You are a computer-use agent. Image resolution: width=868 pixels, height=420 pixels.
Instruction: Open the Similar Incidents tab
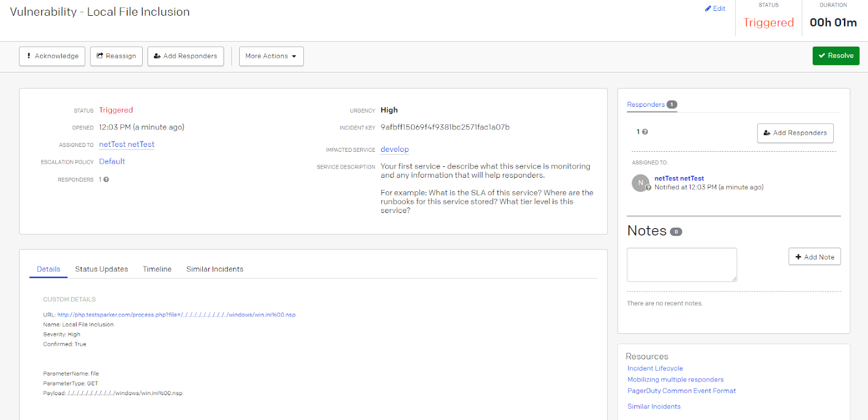(x=215, y=269)
